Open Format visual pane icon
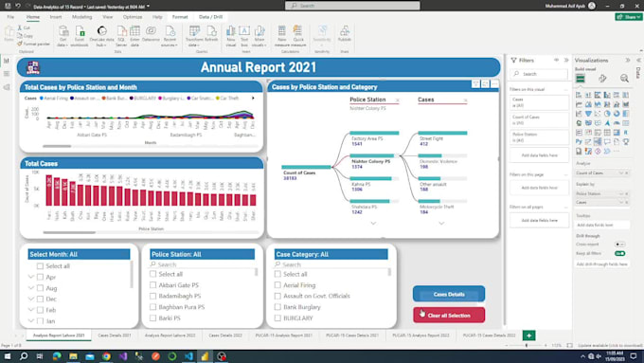This screenshot has height=363, width=644. pos(602,79)
